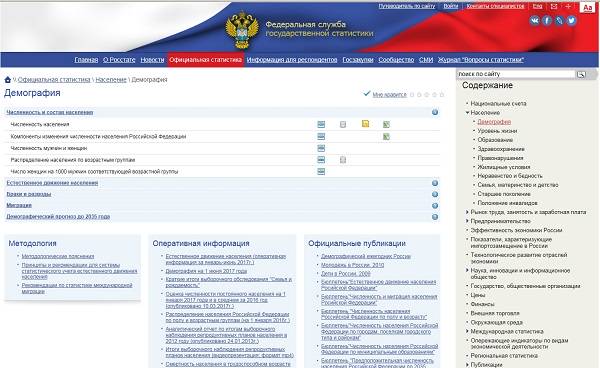Collapse the Население tree arrow in sidebar

[467, 112]
